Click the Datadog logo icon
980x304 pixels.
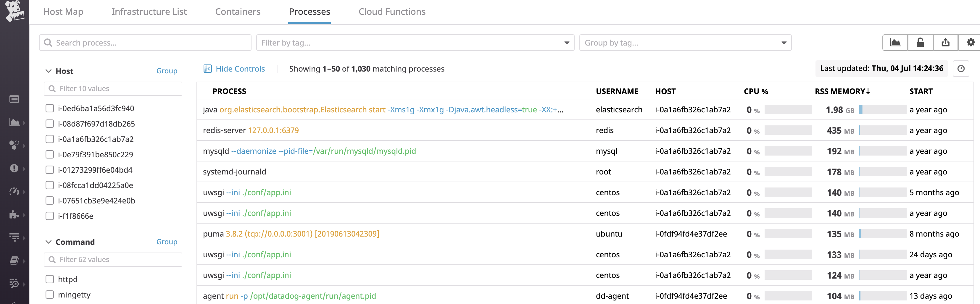pyautogui.click(x=14, y=11)
